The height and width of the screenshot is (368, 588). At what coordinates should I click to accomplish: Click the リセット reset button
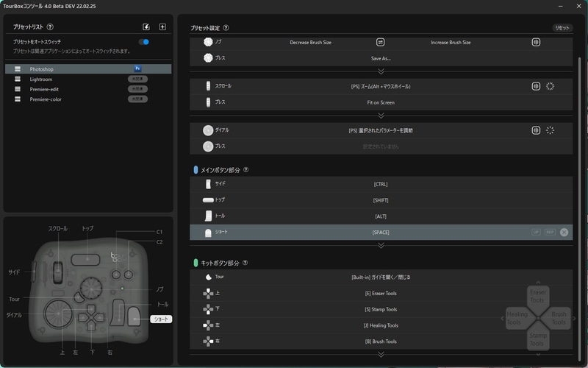(562, 28)
